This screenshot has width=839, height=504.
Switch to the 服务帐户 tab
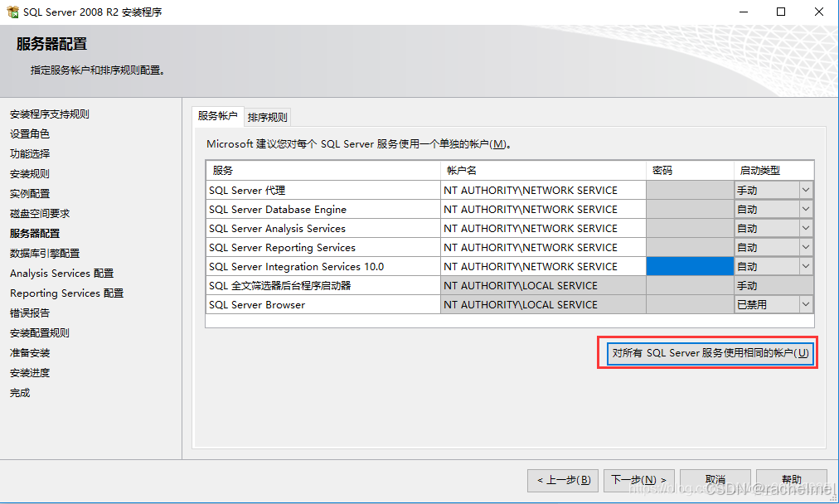coord(217,116)
